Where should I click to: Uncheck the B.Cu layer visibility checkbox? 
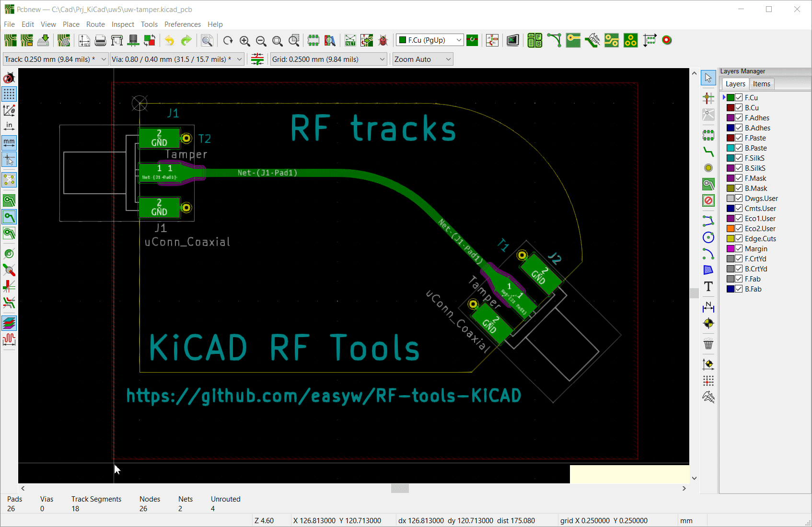739,108
